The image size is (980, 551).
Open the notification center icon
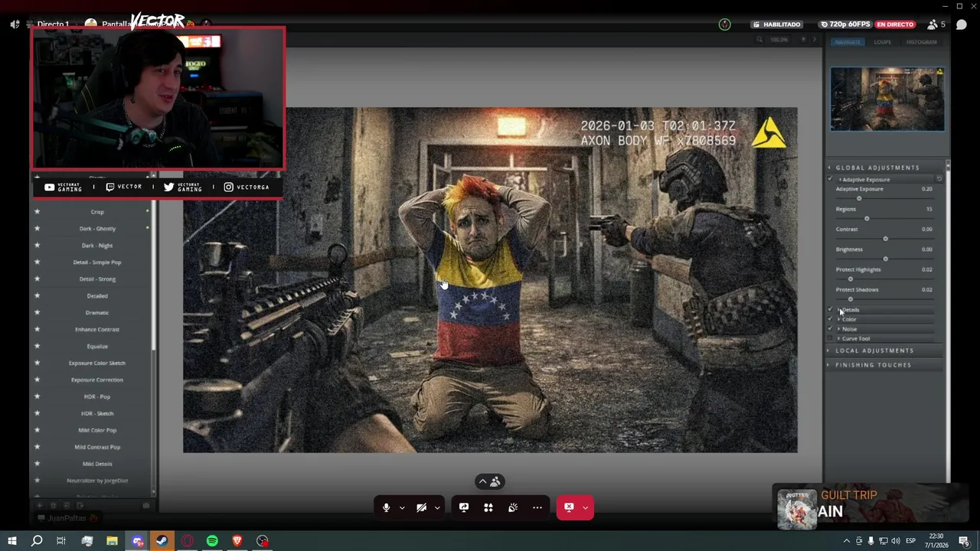965,541
